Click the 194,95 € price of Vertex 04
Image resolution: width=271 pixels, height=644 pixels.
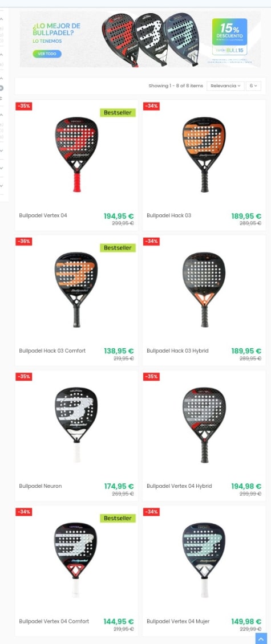click(x=119, y=216)
